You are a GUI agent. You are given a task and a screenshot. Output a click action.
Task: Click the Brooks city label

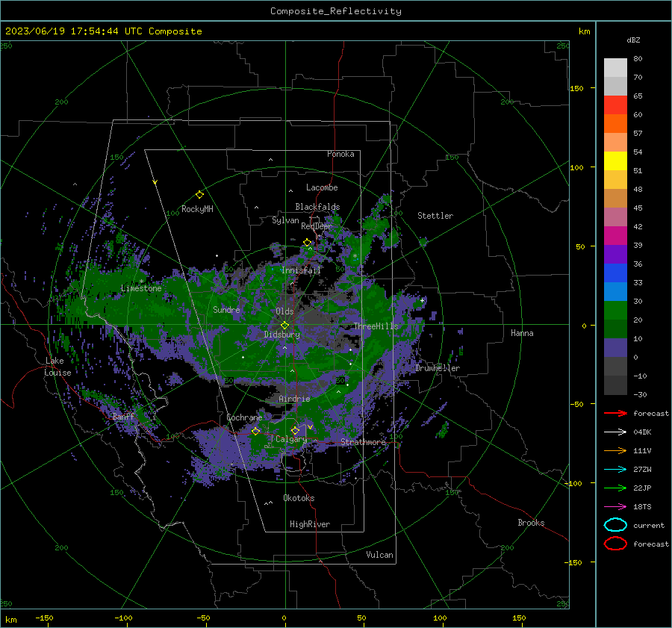tap(531, 523)
